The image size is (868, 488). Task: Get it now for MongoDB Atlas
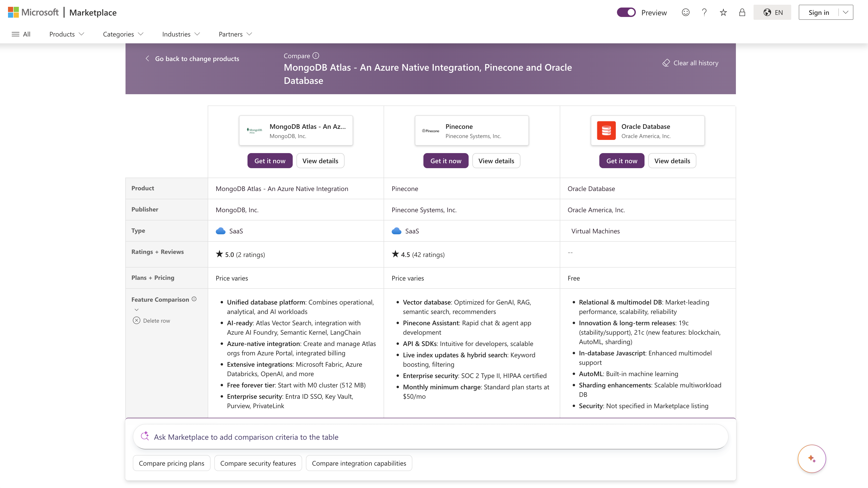click(x=270, y=161)
